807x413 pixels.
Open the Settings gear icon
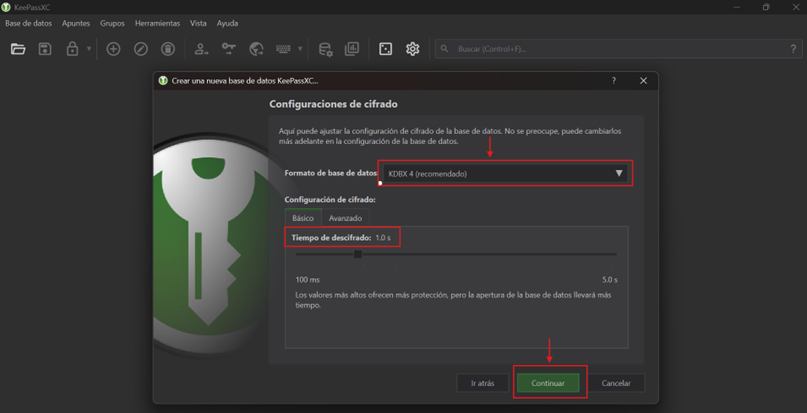(x=412, y=49)
